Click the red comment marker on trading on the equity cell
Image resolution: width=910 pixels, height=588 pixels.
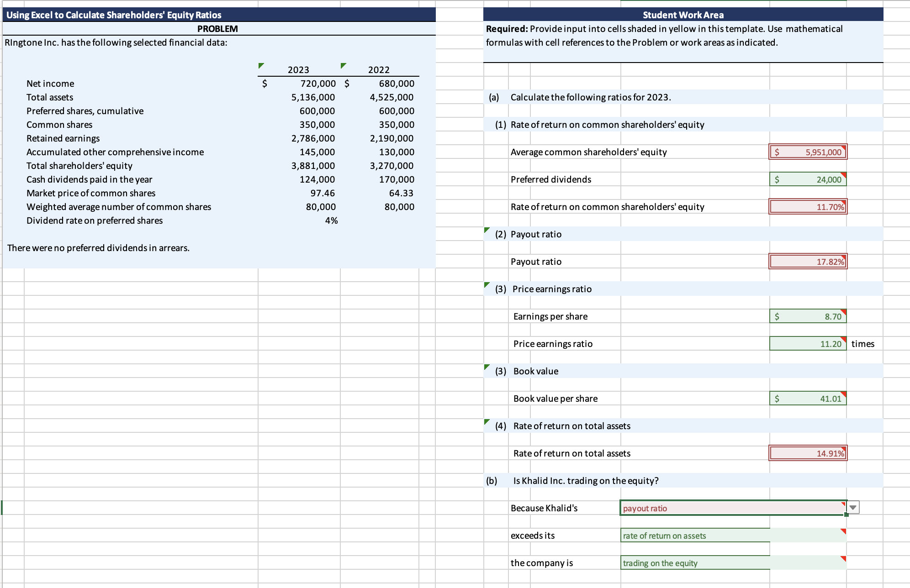coord(844,558)
